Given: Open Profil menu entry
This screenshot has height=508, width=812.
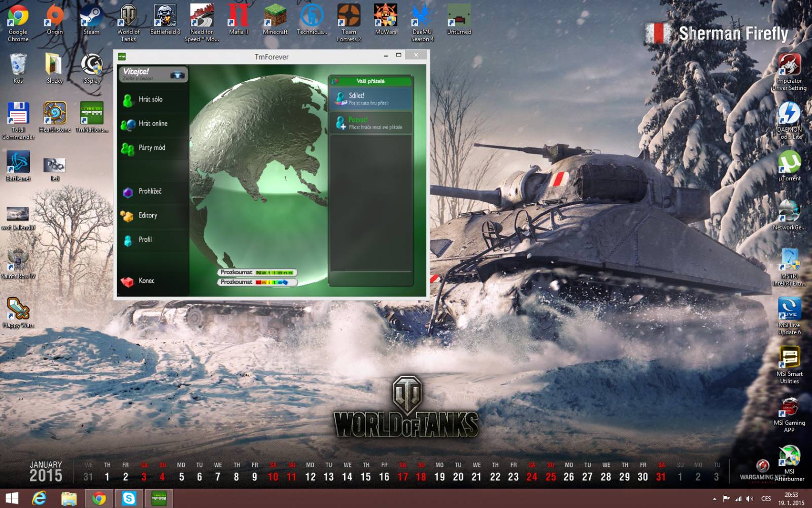Looking at the screenshot, I should [153, 240].
